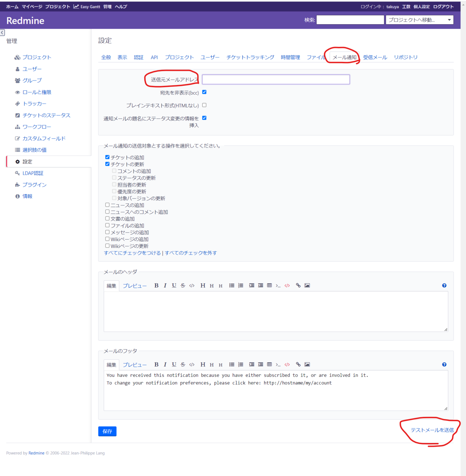Insert bulleted list in メールのフッタ editor
This screenshot has width=466, height=476.
[232, 365]
